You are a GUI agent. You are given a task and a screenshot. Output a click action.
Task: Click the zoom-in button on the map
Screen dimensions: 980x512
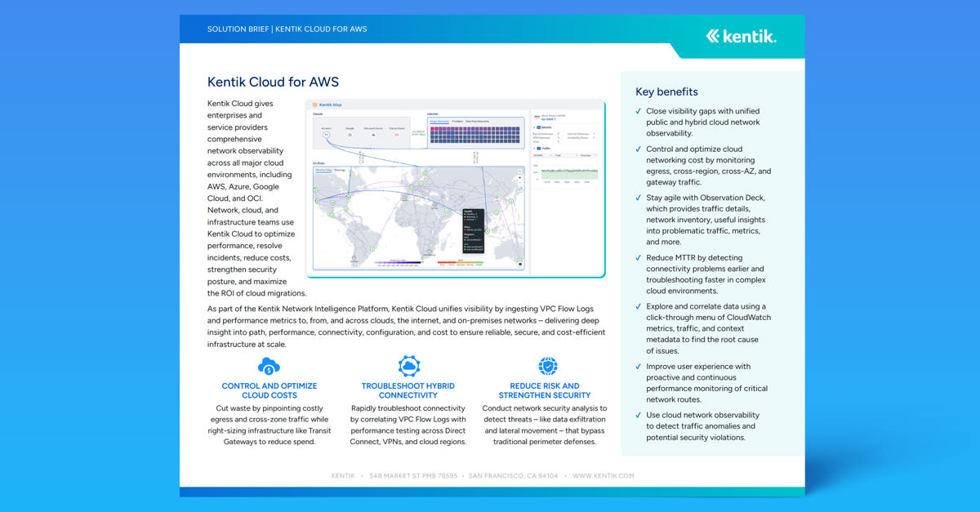coord(519,178)
